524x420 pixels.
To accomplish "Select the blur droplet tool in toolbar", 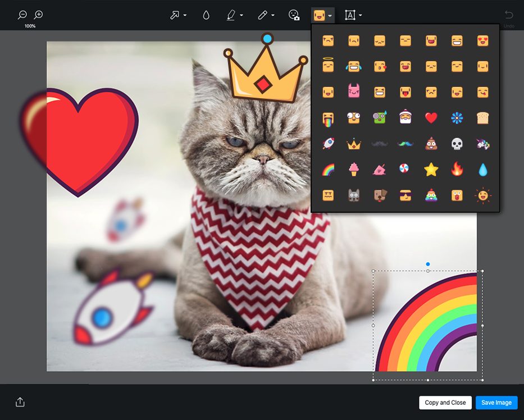I will pos(206,15).
